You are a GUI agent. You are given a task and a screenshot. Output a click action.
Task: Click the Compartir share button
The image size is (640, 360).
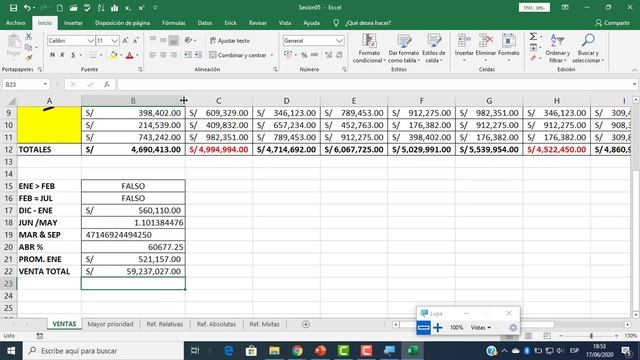pyautogui.click(x=612, y=23)
